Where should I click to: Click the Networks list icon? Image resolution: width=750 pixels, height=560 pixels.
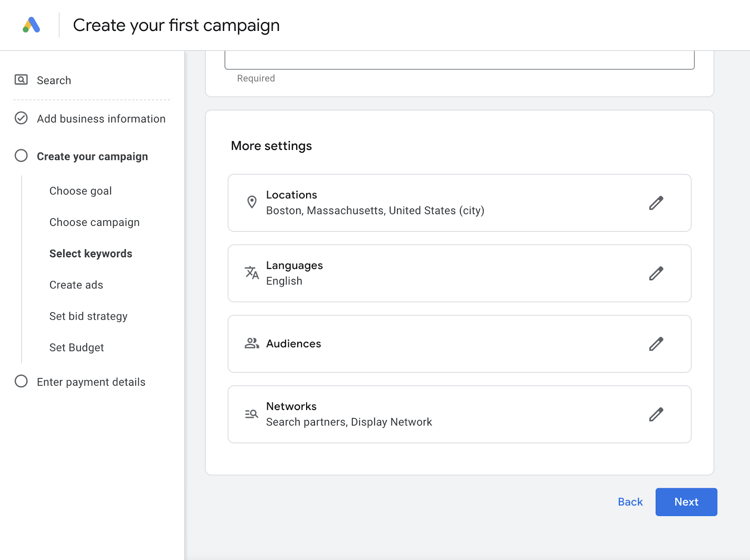point(251,414)
